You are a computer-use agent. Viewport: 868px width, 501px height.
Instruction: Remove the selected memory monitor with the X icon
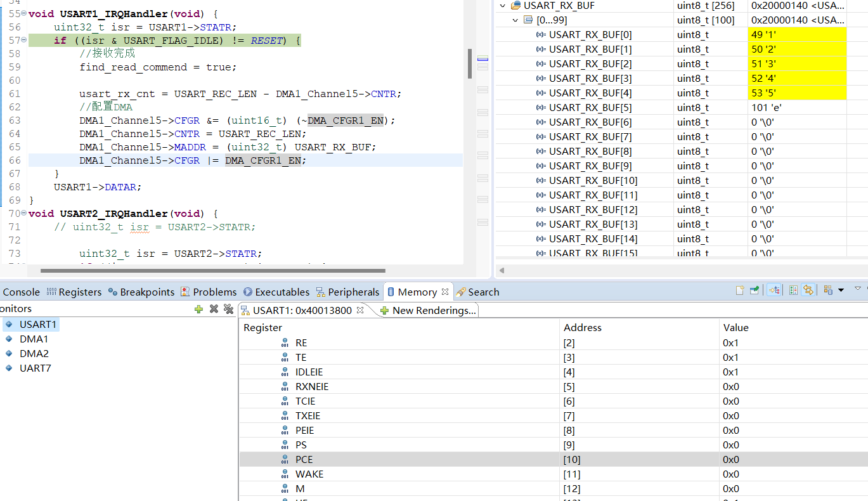pos(214,309)
